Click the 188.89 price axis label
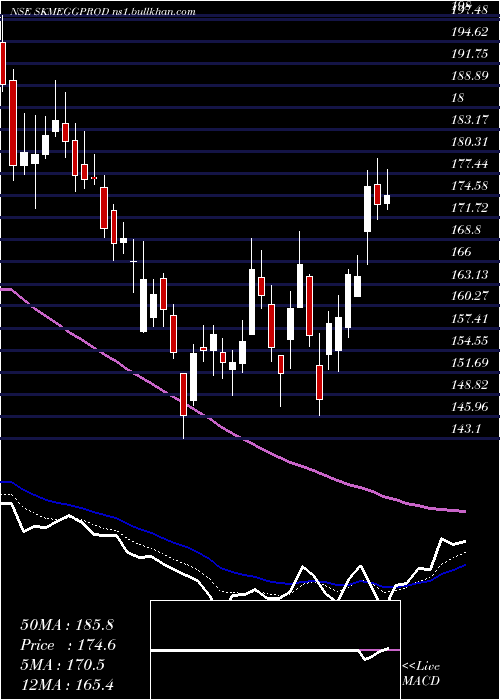 pos(470,75)
